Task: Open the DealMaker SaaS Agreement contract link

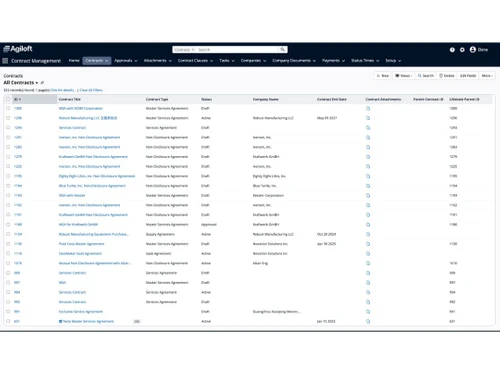Action: click(x=80, y=253)
